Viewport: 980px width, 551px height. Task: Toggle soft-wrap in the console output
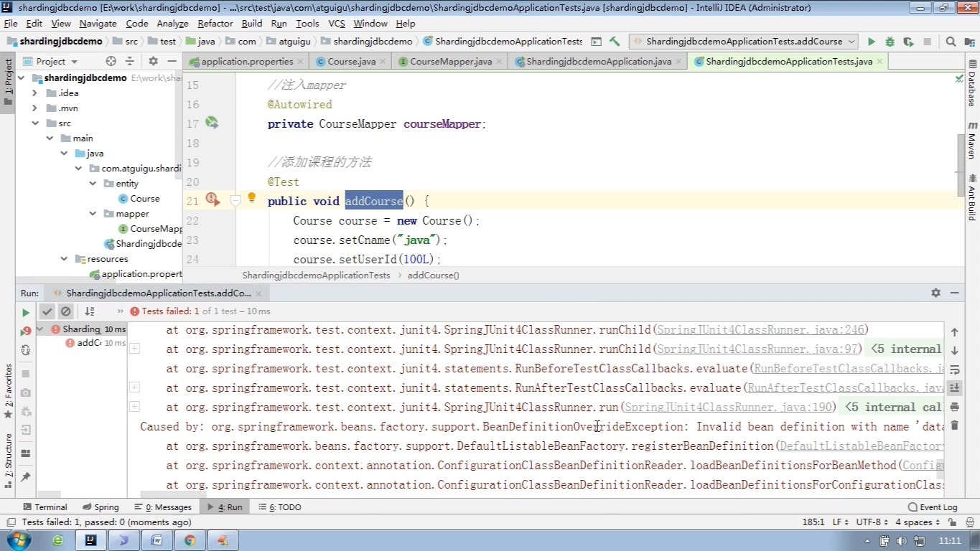tap(954, 369)
